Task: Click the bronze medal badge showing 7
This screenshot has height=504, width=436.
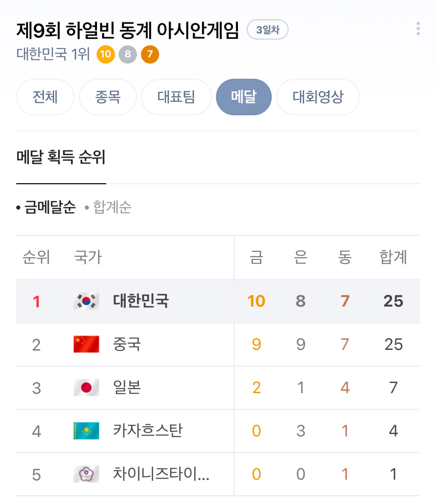Action: [150, 55]
